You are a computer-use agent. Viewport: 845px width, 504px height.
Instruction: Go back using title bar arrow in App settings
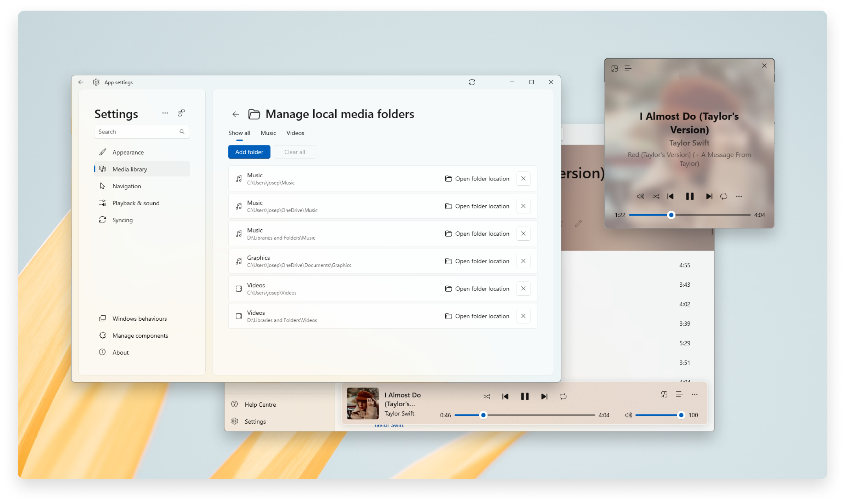coord(81,82)
